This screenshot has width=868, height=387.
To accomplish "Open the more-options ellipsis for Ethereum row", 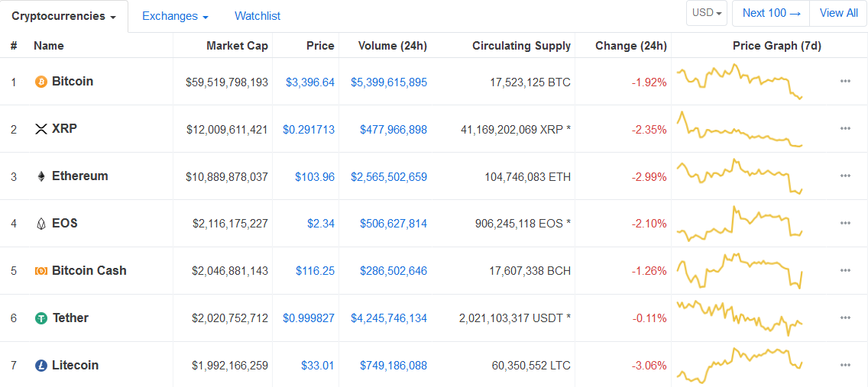I will [845, 176].
